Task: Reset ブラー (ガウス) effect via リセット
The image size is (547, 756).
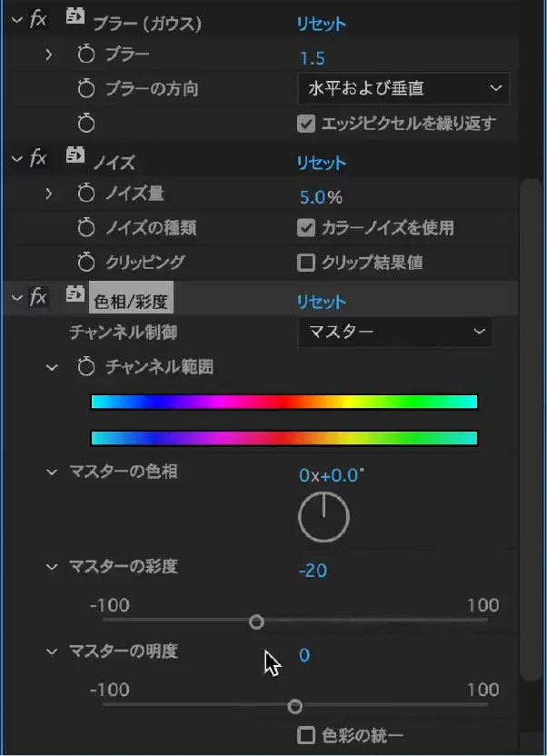Action: [322, 24]
